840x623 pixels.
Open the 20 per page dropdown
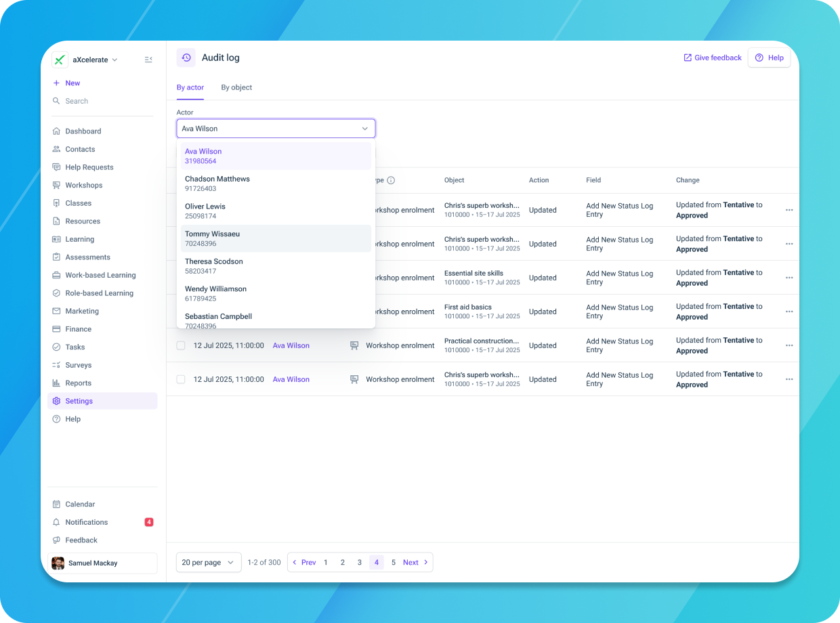click(209, 563)
